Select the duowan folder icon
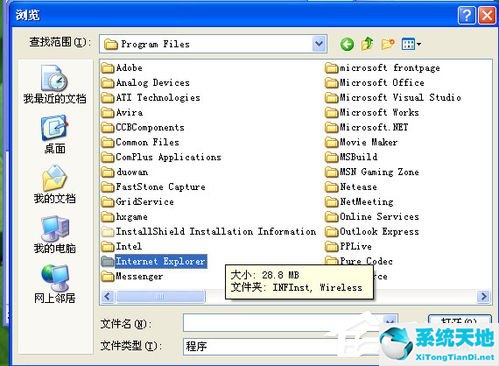This screenshot has height=366, width=499. coord(107,172)
